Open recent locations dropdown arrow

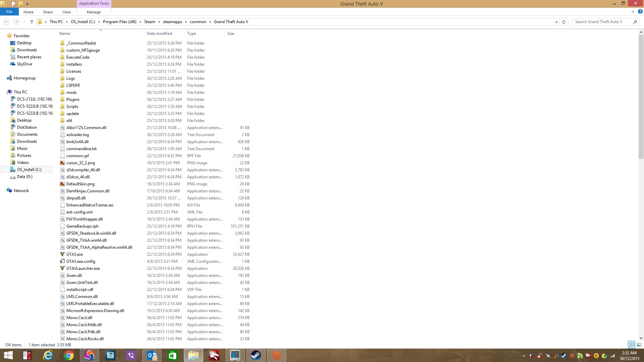tap(24, 22)
